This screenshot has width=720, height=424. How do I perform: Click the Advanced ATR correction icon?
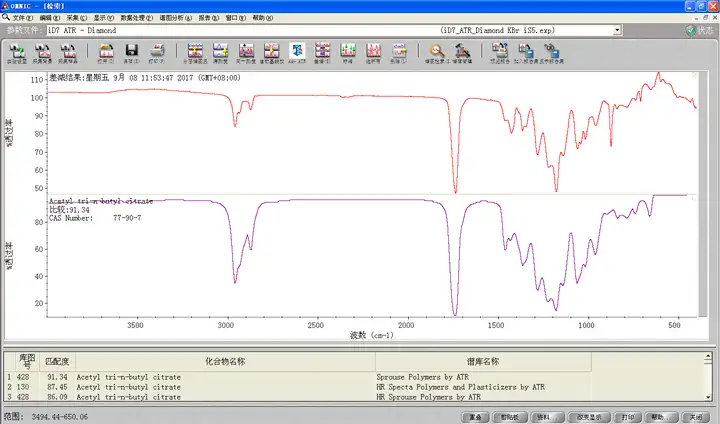coord(297,53)
